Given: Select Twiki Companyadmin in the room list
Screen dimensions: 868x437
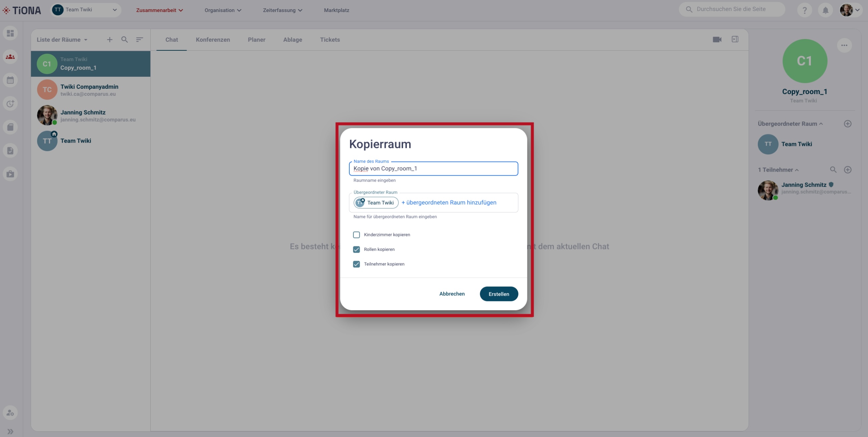Looking at the screenshot, I should (91, 89).
